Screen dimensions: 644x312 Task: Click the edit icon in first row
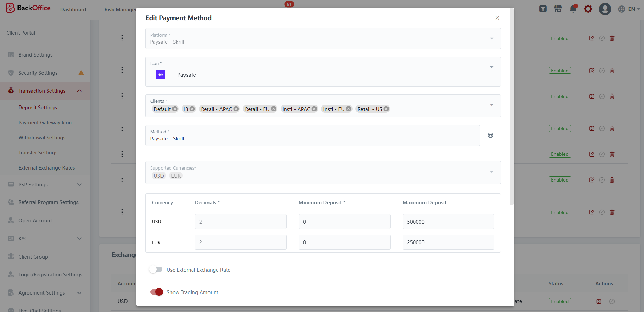point(592,38)
